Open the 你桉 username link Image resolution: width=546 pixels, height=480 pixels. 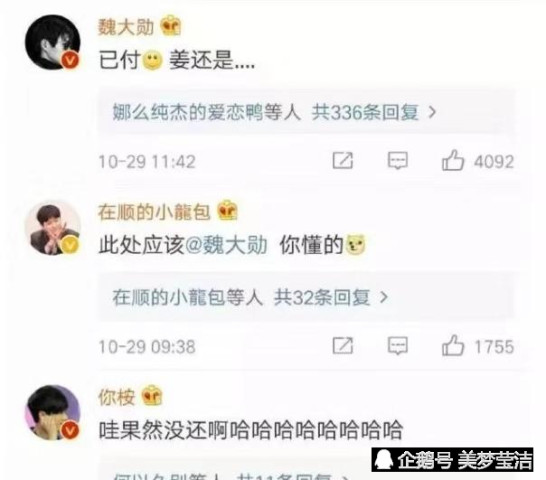tap(116, 396)
